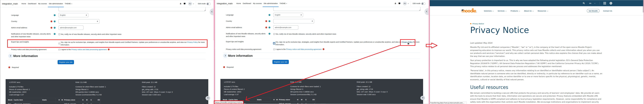Click Country required icon in left panel
This screenshot has width=644, height=104.
[x=52, y=21]
